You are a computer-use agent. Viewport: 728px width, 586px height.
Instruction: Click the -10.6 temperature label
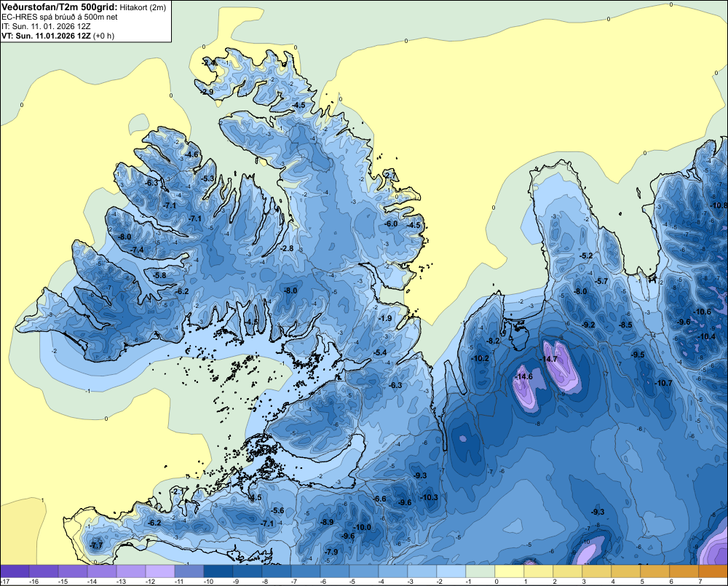[x=702, y=312]
